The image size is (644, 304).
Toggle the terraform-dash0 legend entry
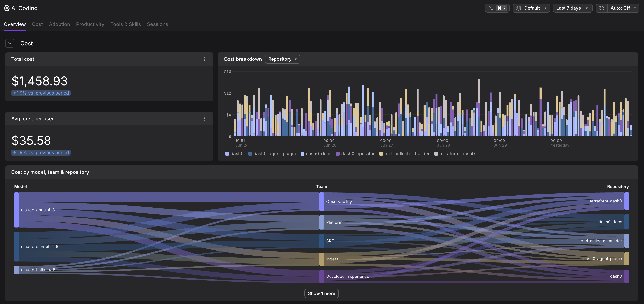455,154
